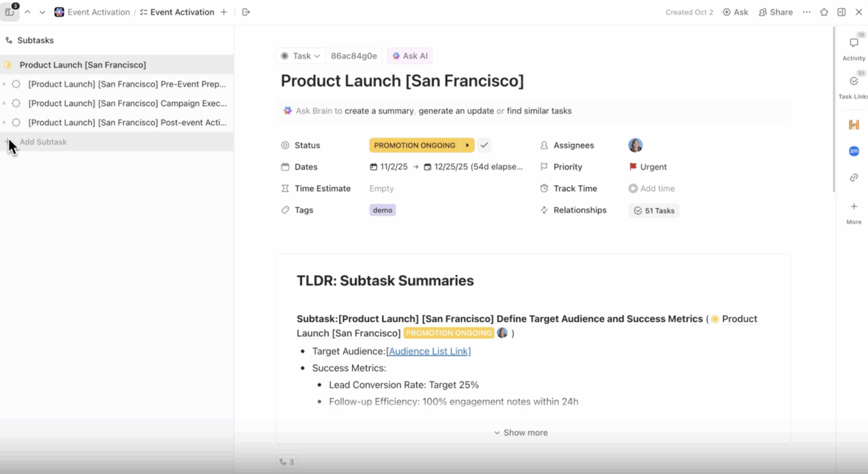Click the subtask count 3 badge

pyautogui.click(x=286, y=462)
